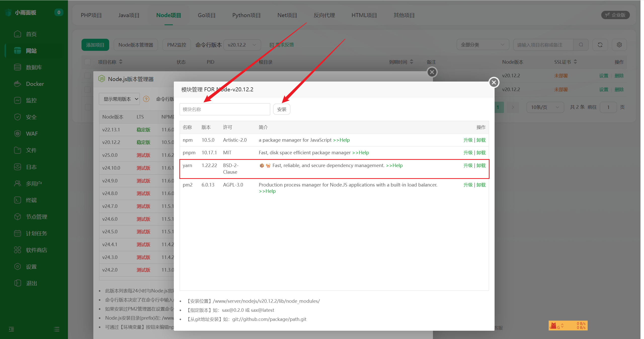The width and height of the screenshot is (644, 339).
Task: Click the 模块名称 module name input field
Action: click(x=225, y=109)
